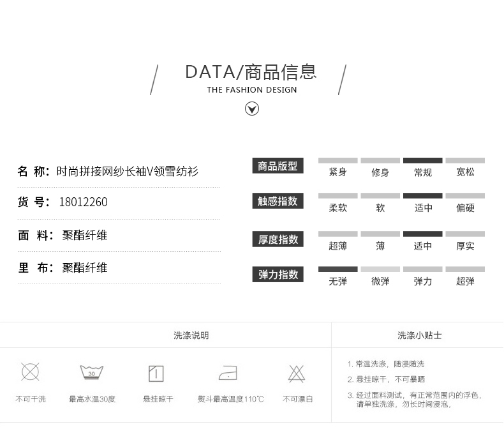Click the 商品版型 label
Screen dimensions: 504x445
point(278,167)
